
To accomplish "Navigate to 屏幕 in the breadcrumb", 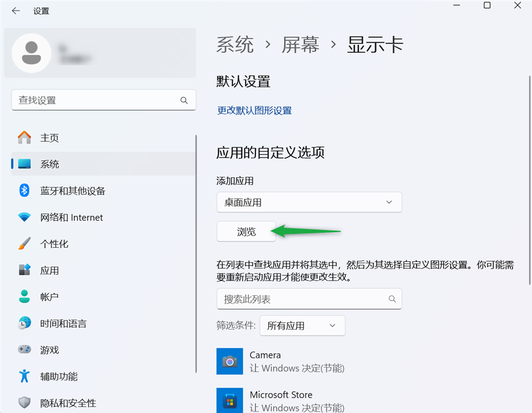I will [300, 45].
